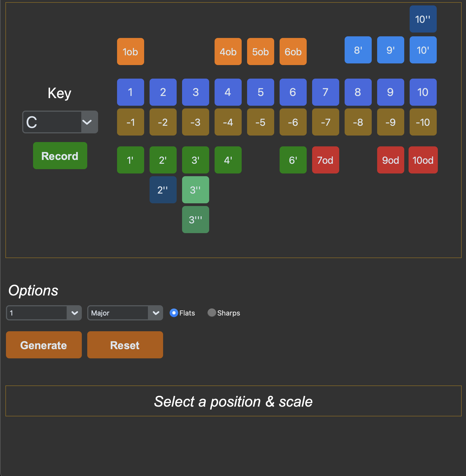Click the 1ob overblow hole tile
466x476 pixels.
pos(130,52)
